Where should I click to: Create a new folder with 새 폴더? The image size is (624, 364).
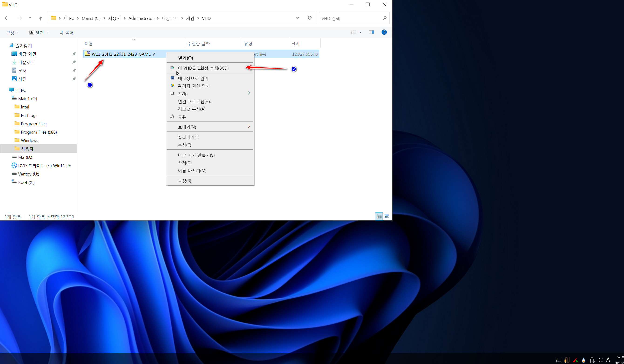tap(67, 33)
